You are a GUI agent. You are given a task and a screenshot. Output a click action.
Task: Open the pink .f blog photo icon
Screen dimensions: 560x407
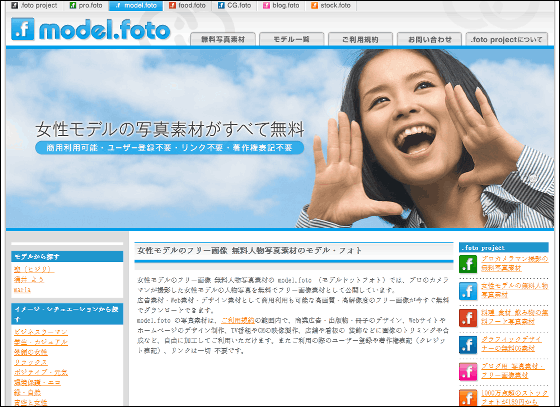(x=468, y=372)
